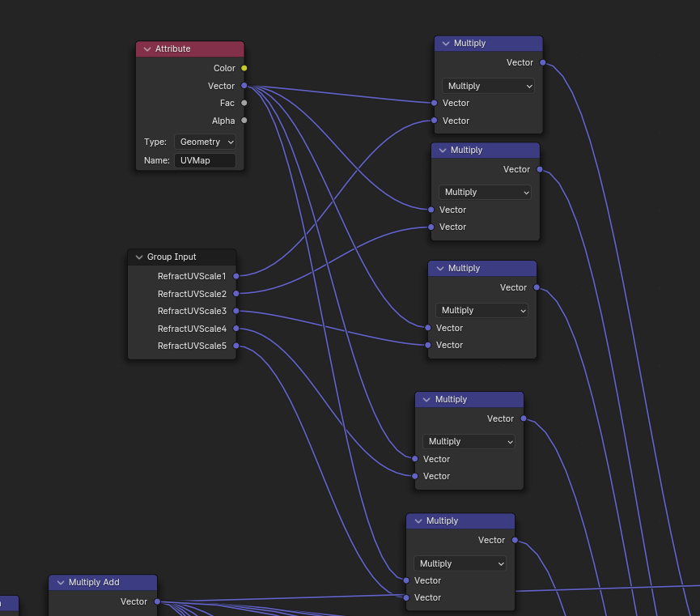Screen dimensions: 700x616
Task: Click the RefractUVScale4 output socket
Action: pos(236,329)
